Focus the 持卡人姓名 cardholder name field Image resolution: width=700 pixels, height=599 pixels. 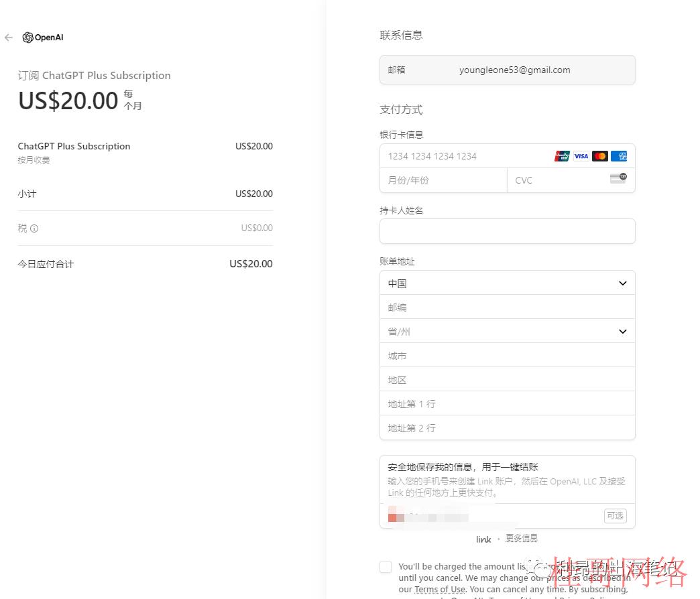coord(507,231)
